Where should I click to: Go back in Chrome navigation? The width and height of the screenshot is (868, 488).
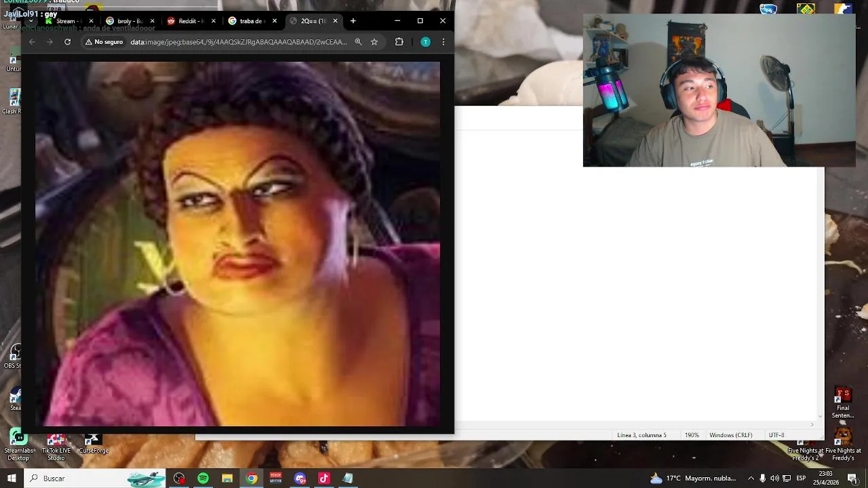click(x=32, y=42)
